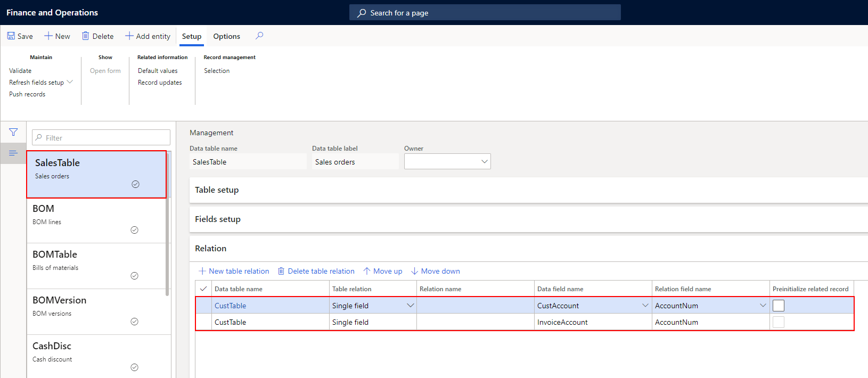The height and width of the screenshot is (378, 868).
Task: Check Preinitialize box for InvoiceAccount row
Action: tap(778, 322)
